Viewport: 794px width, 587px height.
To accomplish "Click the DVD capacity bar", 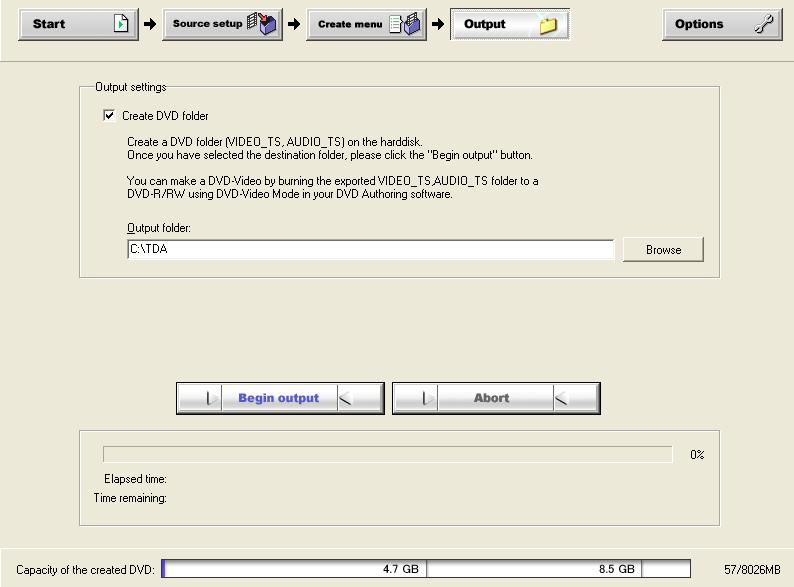I will coord(426,568).
